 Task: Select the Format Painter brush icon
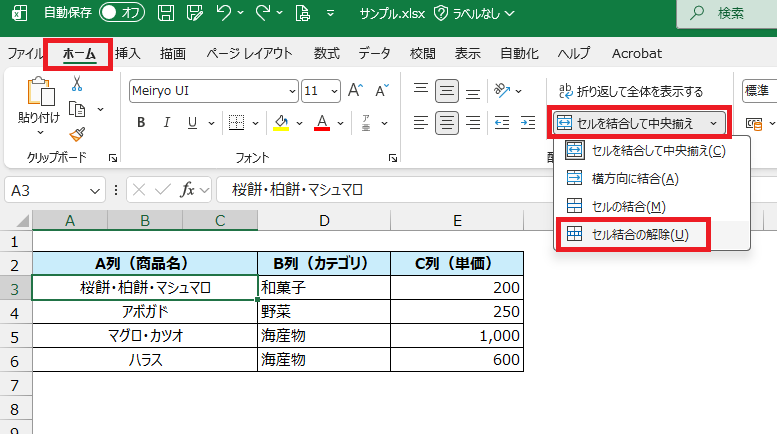tap(76, 134)
